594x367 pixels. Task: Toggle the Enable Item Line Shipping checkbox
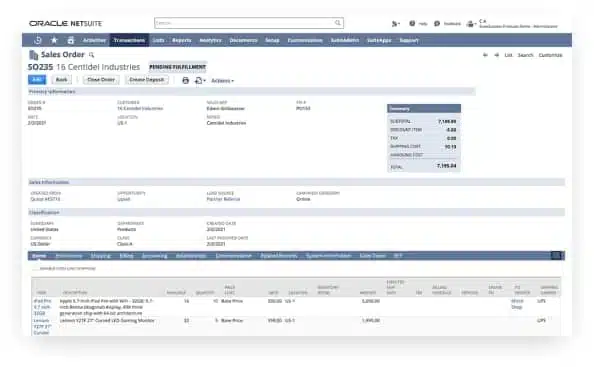35,269
